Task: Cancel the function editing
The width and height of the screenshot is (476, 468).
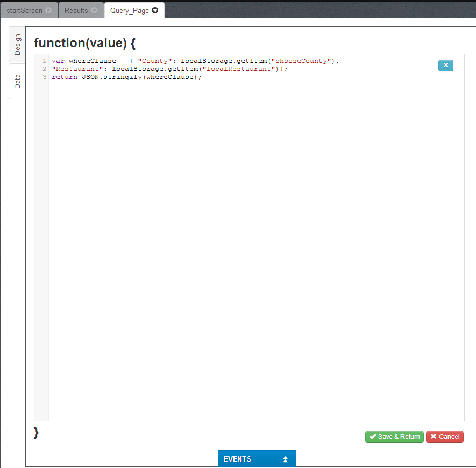Action: click(445, 437)
